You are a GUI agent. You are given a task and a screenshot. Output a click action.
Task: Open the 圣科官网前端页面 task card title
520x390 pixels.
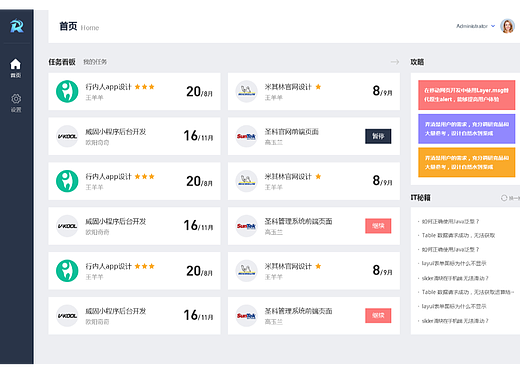click(292, 132)
